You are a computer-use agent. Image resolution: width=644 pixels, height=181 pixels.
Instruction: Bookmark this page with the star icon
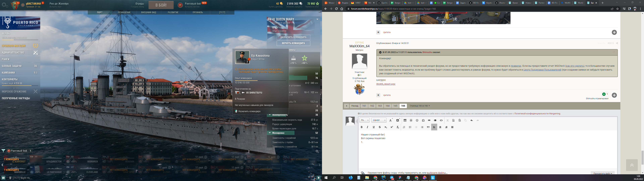[x=618, y=9]
